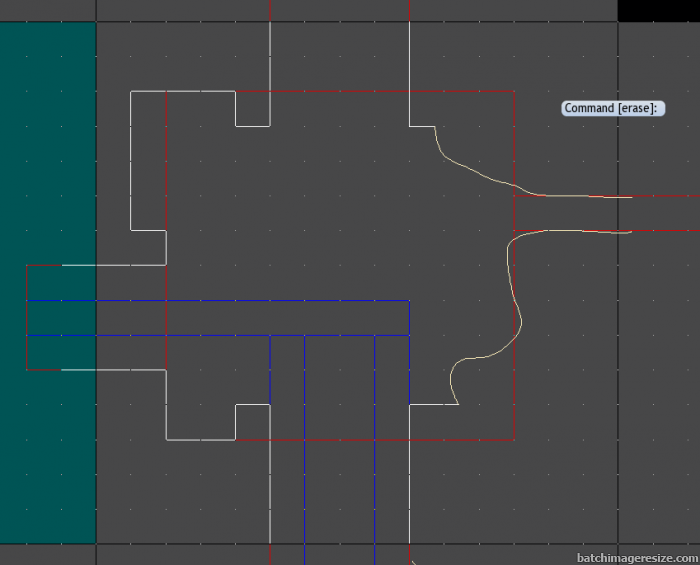
Task: Click the bottom edge of the red rectangle
Action: [x=460, y=439]
